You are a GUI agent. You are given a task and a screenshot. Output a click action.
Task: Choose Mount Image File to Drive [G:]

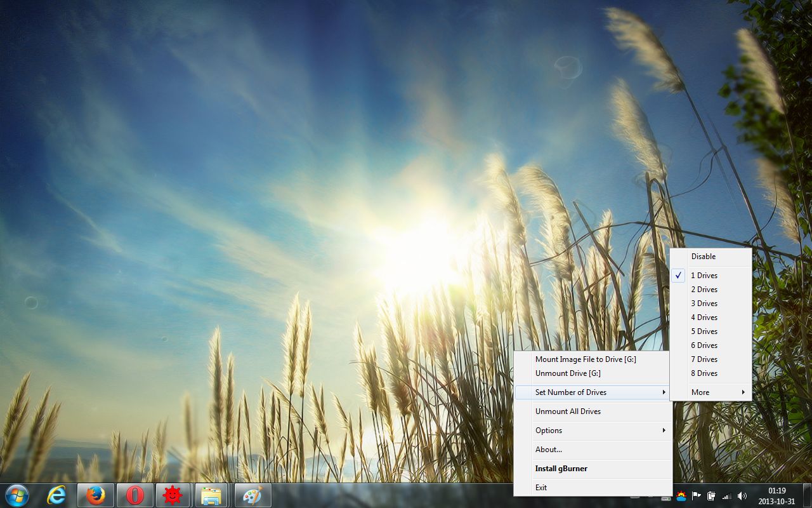point(582,359)
